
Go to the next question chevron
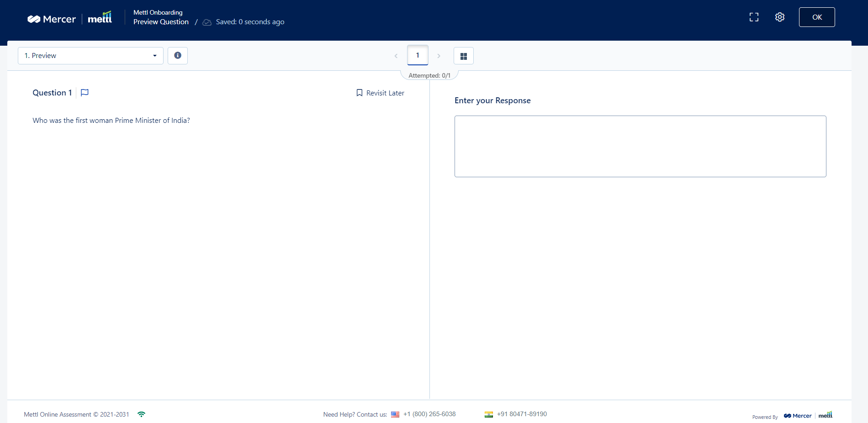(439, 56)
